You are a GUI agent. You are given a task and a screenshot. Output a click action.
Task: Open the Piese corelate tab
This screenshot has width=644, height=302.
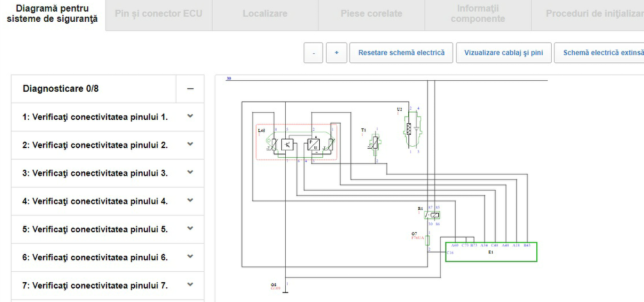click(x=371, y=13)
